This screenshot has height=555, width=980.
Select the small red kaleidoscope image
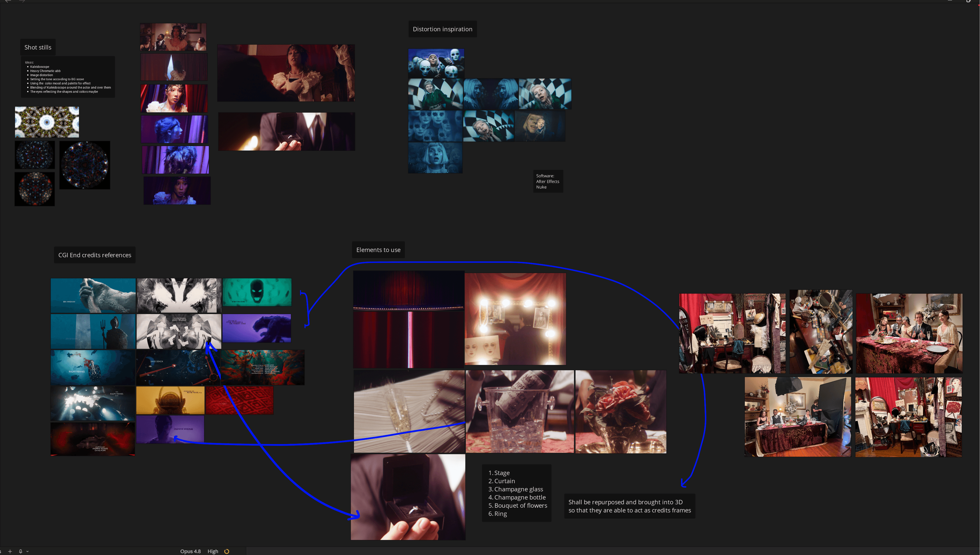pyautogui.click(x=35, y=189)
